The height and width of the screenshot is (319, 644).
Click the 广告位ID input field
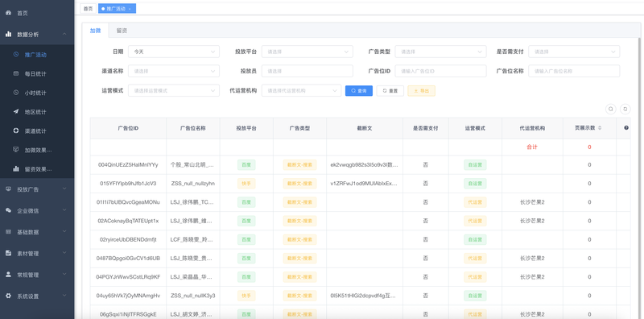[x=440, y=71]
